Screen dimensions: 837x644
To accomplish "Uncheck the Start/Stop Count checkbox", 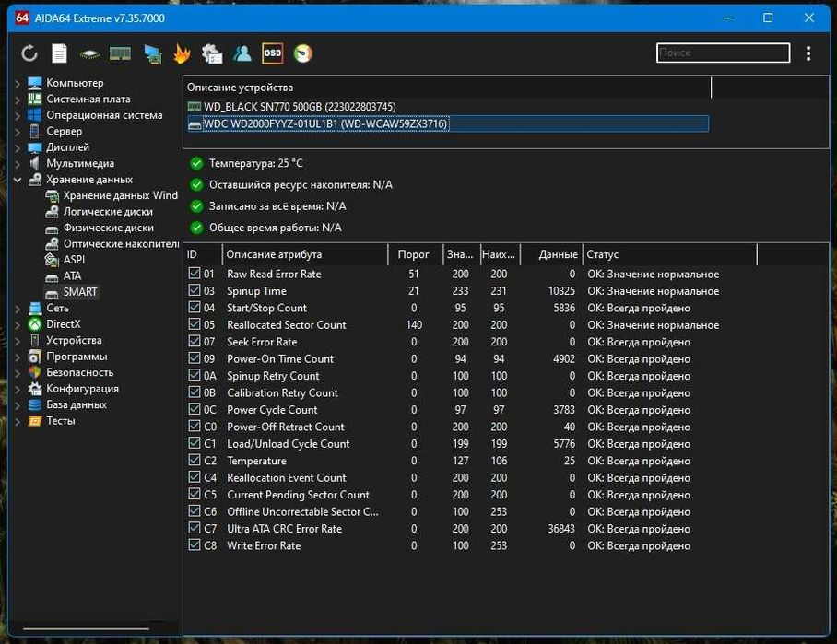I will click(x=195, y=308).
